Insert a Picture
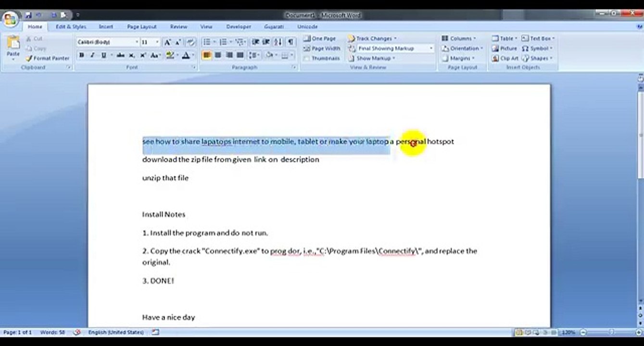Viewport: 644px width, 346px height. [504, 49]
